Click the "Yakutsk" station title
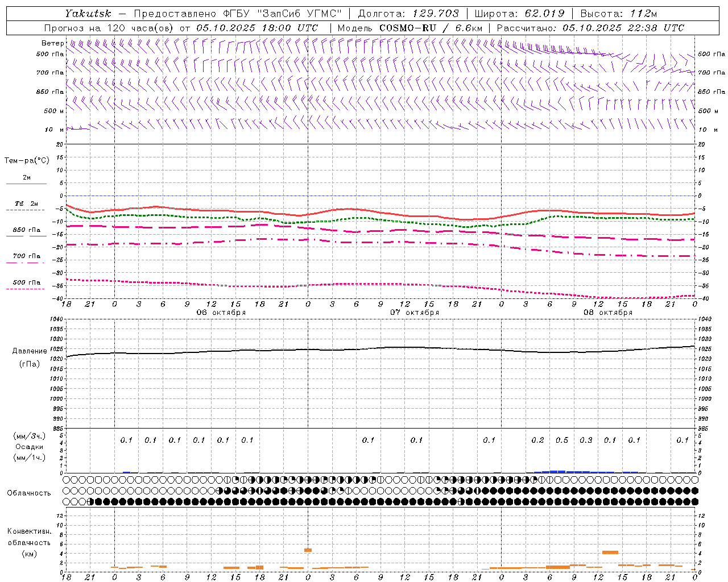 coord(88,14)
